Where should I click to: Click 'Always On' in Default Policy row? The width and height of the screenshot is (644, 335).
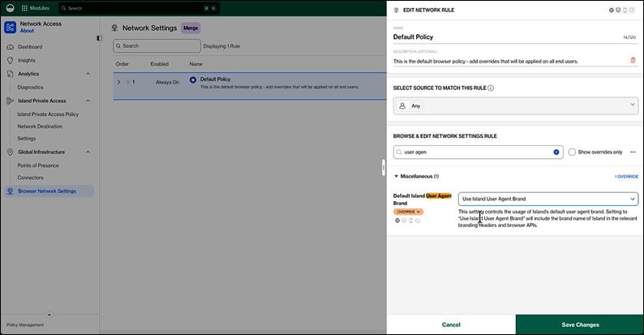pyautogui.click(x=167, y=82)
